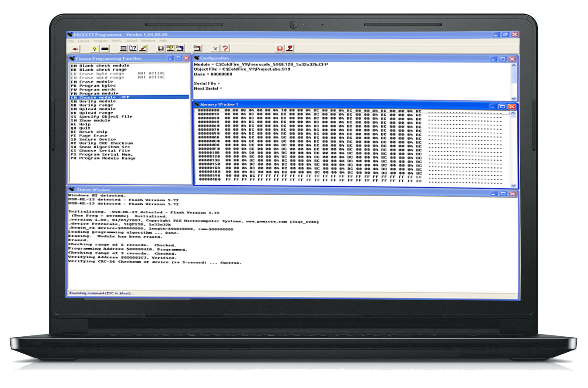588x388 pixels.
Task: Click the black erase module toolbar icon
Action: coord(104,48)
